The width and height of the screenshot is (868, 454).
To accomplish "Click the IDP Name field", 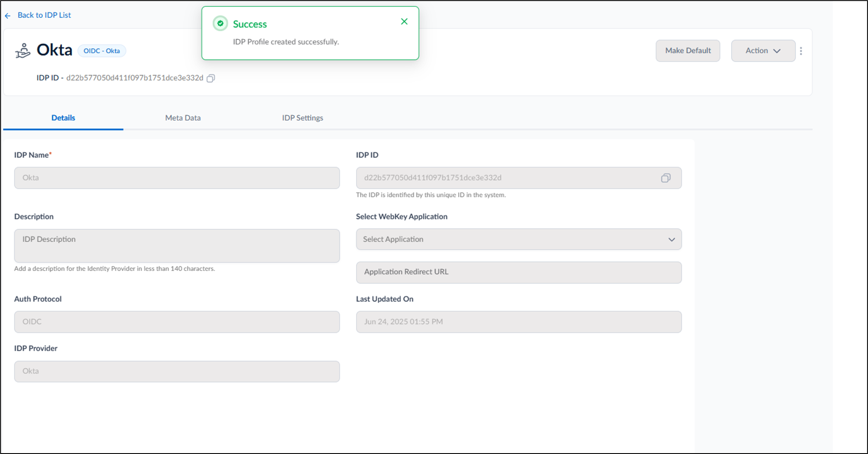I will coord(177,178).
